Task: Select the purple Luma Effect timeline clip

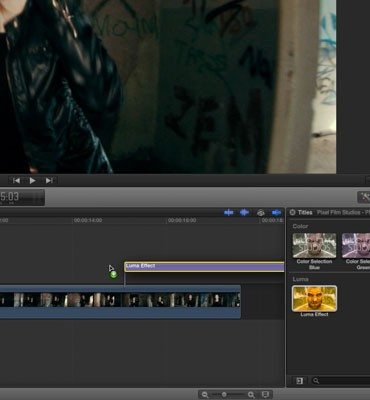Action: (x=204, y=267)
